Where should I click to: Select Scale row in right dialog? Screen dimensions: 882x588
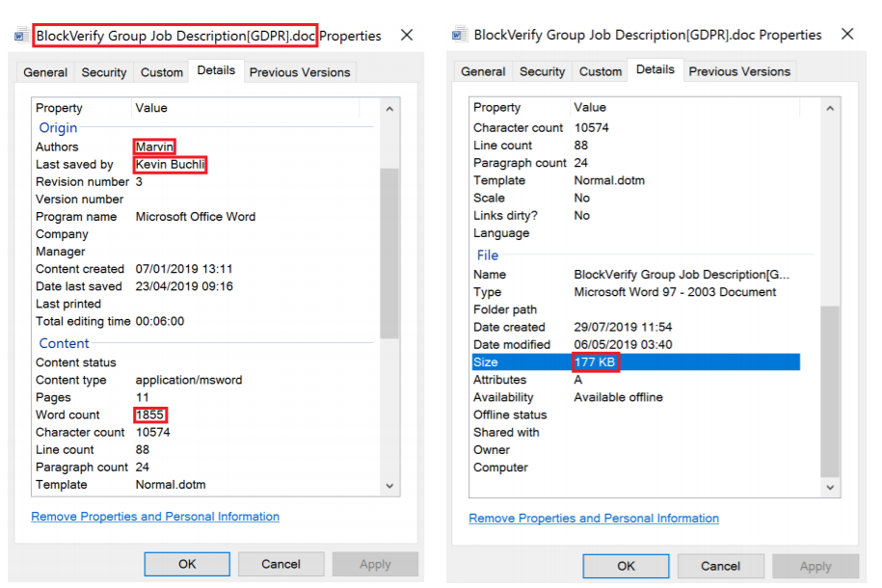coord(635,198)
